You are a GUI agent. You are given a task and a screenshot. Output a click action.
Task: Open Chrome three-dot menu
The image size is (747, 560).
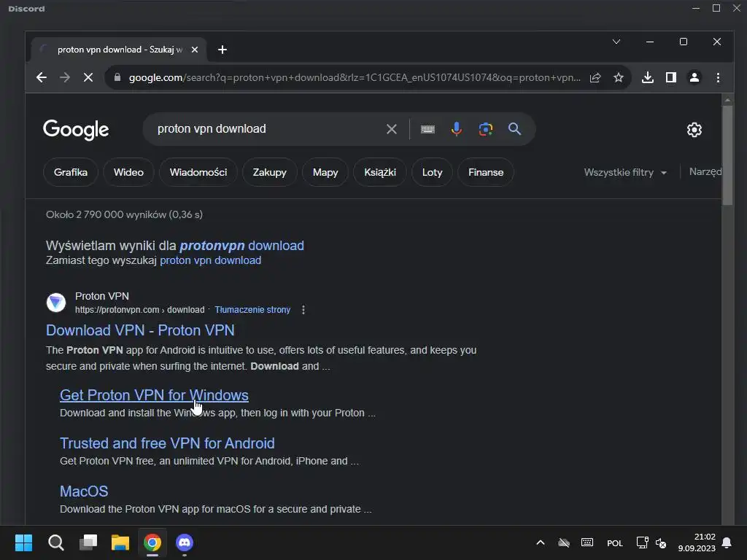(718, 77)
